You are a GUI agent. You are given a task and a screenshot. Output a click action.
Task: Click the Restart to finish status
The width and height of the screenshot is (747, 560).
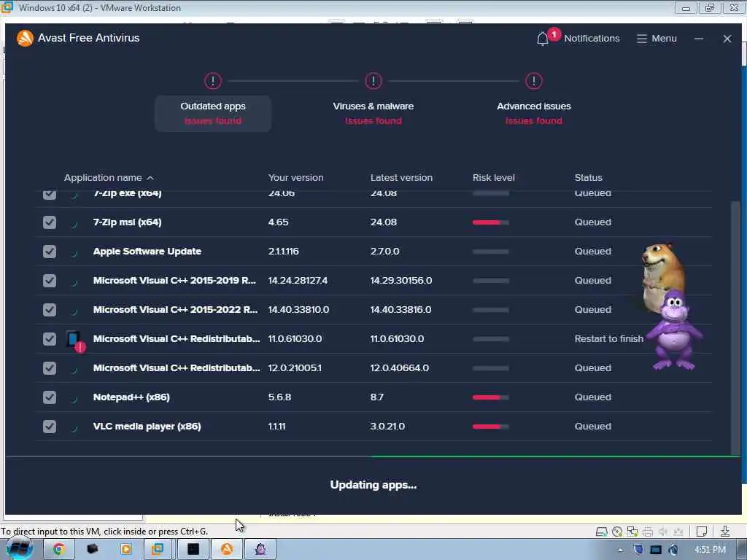pos(609,339)
